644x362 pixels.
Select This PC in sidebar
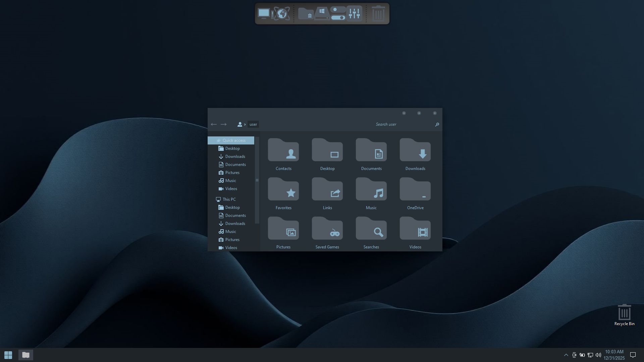pos(229,199)
